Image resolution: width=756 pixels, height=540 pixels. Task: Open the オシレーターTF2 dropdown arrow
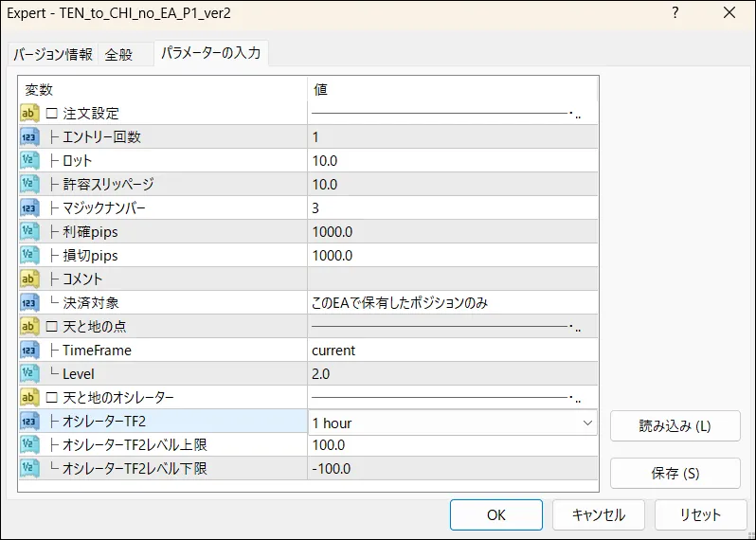[587, 423]
